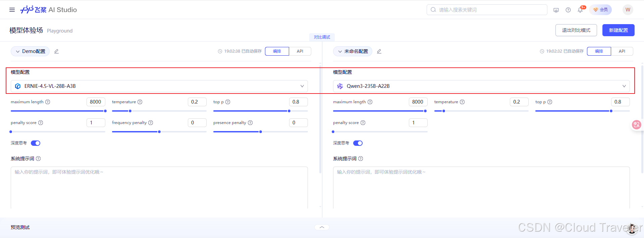Focus left top p value 0.8
The height and width of the screenshot is (238, 644).
click(x=299, y=102)
